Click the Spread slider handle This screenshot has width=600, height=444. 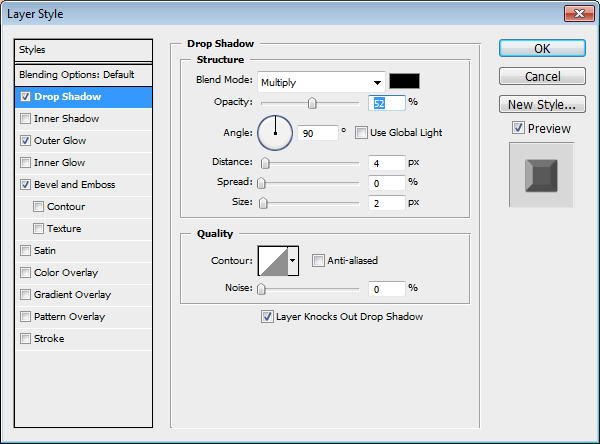click(x=261, y=183)
